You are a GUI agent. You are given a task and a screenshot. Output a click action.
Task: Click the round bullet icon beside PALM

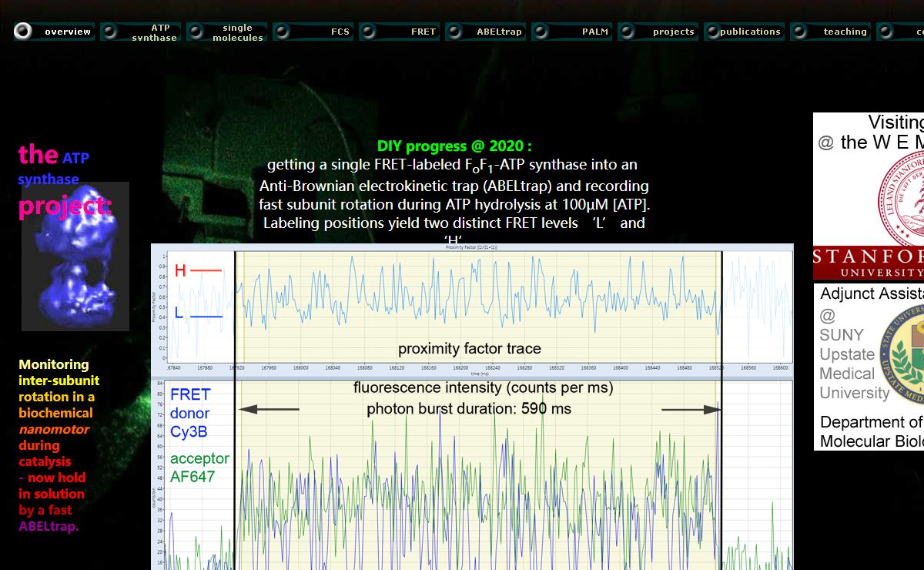[541, 32]
